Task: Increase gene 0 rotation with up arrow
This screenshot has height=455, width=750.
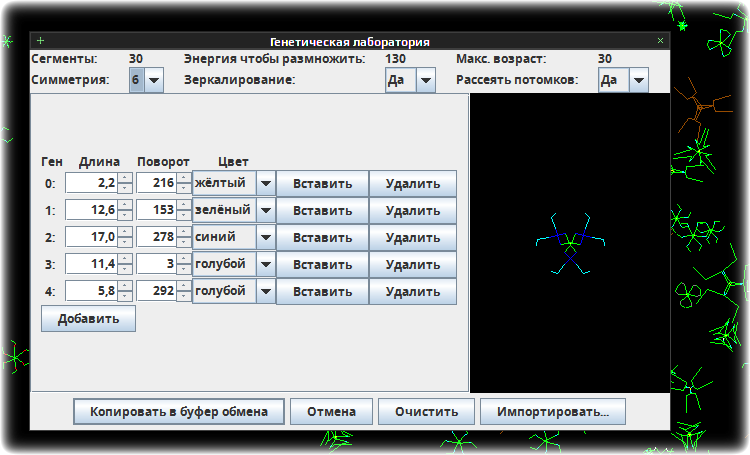Action: pos(184,178)
